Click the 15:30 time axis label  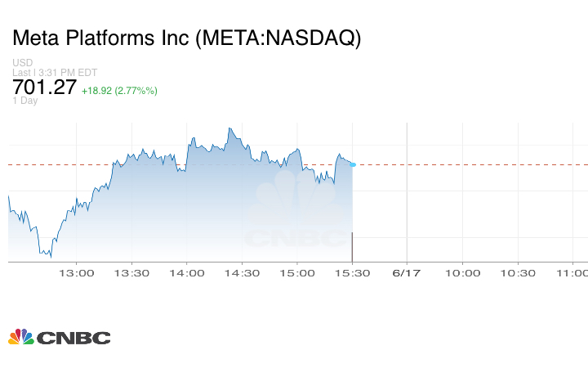point(352,274)
